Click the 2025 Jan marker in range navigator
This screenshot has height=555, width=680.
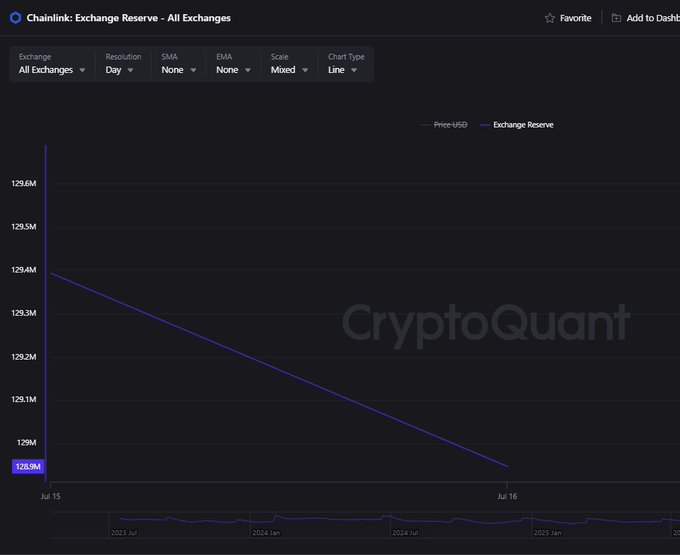pyautogui.click(x=547, y=533)
